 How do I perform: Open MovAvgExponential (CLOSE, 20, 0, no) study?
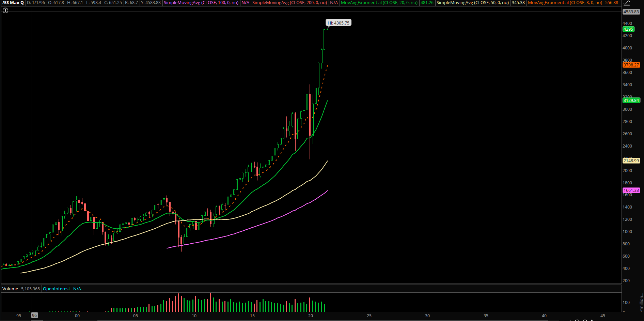[379, 3]
